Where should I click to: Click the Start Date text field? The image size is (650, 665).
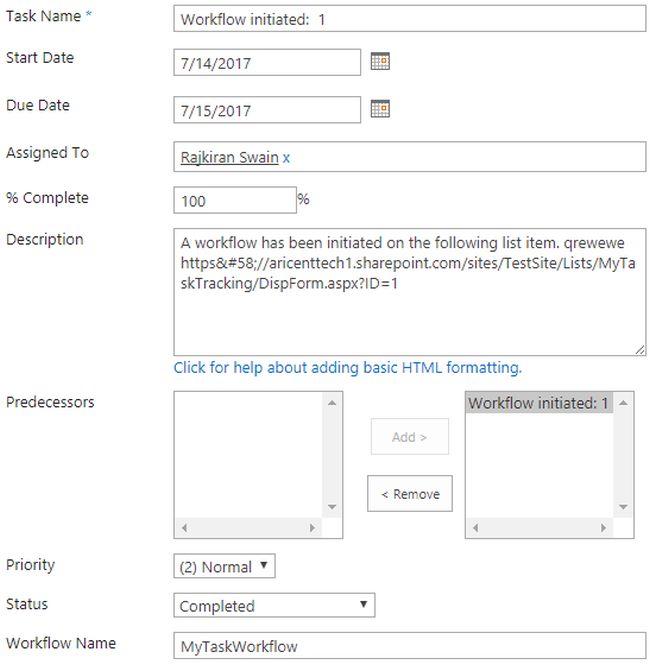click(x=266, y=63)
